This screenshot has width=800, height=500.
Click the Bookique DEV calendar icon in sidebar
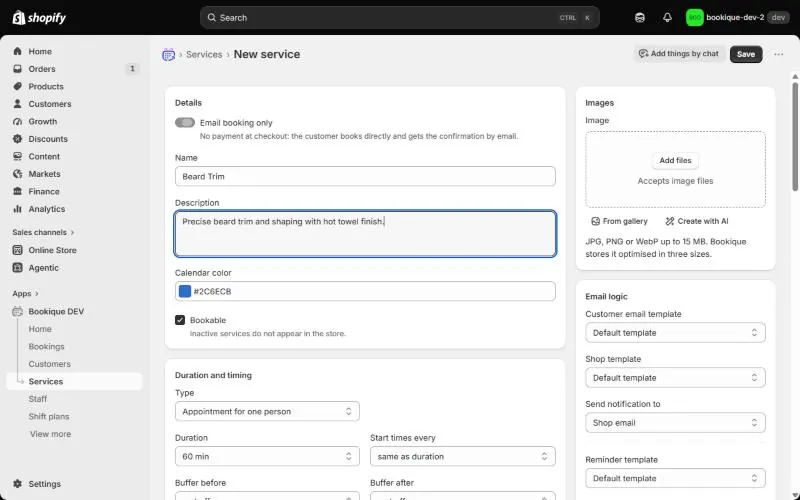(18, 311)
